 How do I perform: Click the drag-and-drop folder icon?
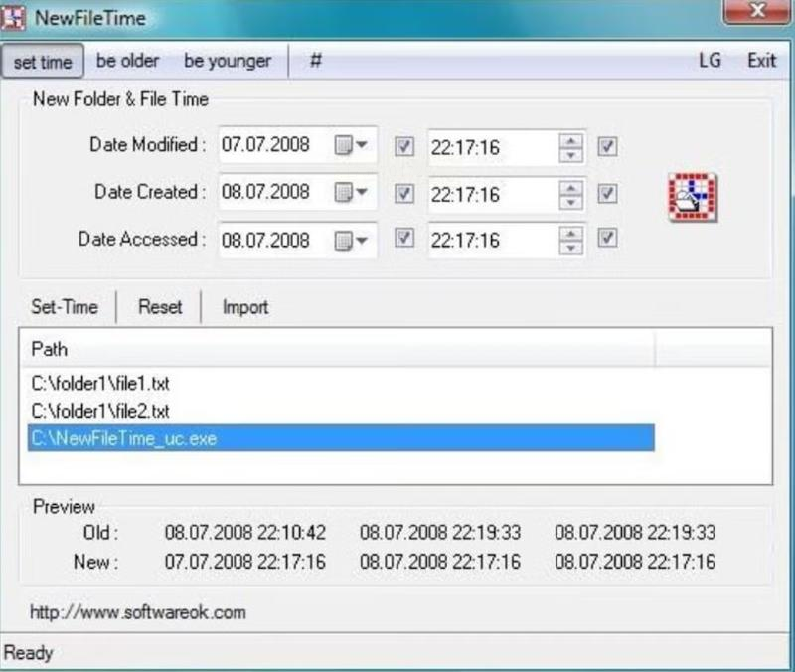coord(693,197)
